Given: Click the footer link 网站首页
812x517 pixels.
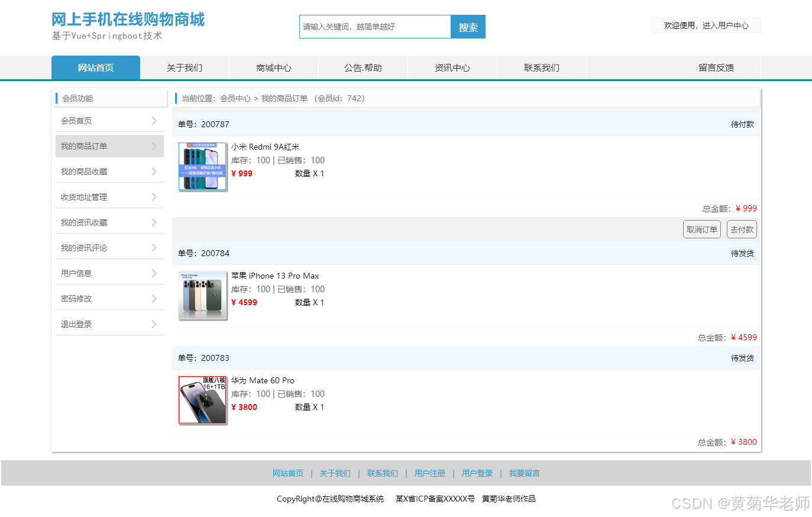Looking at the screenshot, I should 288,473.
